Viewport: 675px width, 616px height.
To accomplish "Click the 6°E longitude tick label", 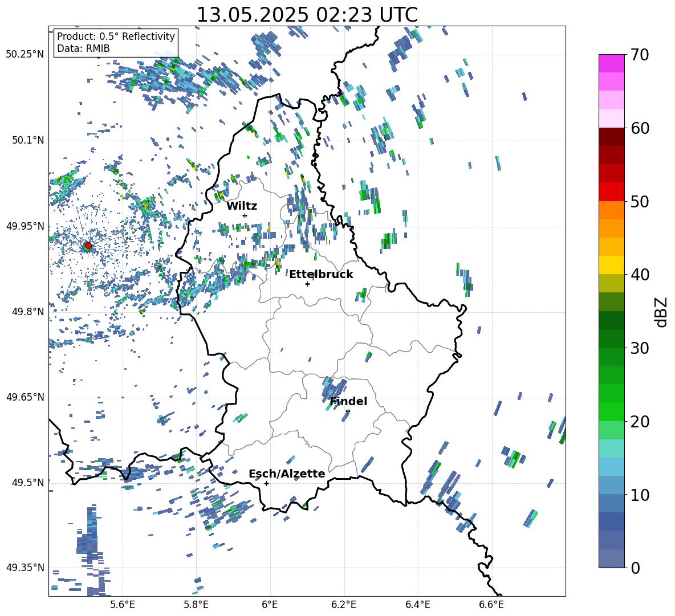I will pyautogui.click(x=270, y=605).
